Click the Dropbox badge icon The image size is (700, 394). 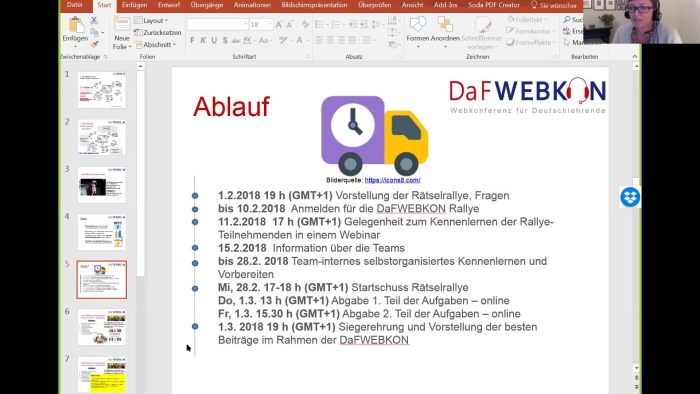point(630,197)
